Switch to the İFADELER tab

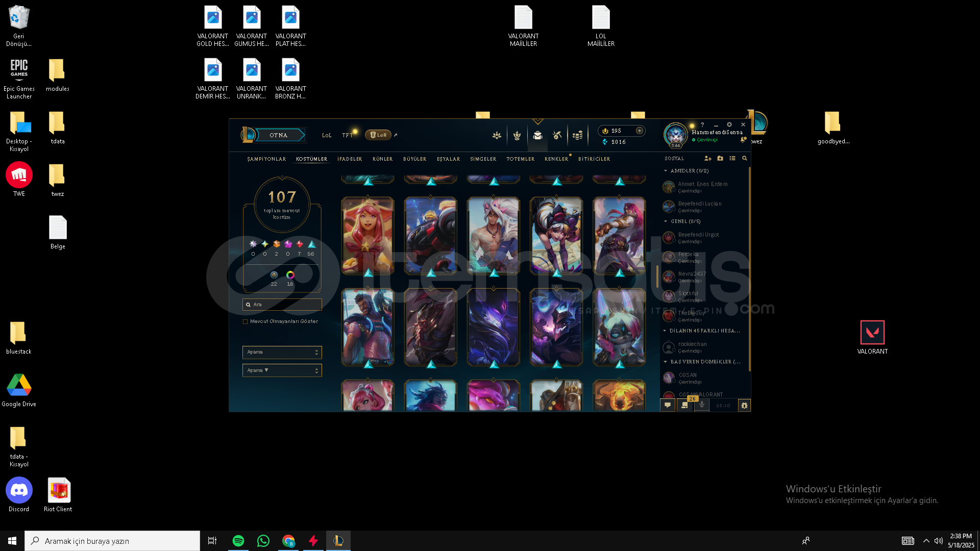coord(350,159)
